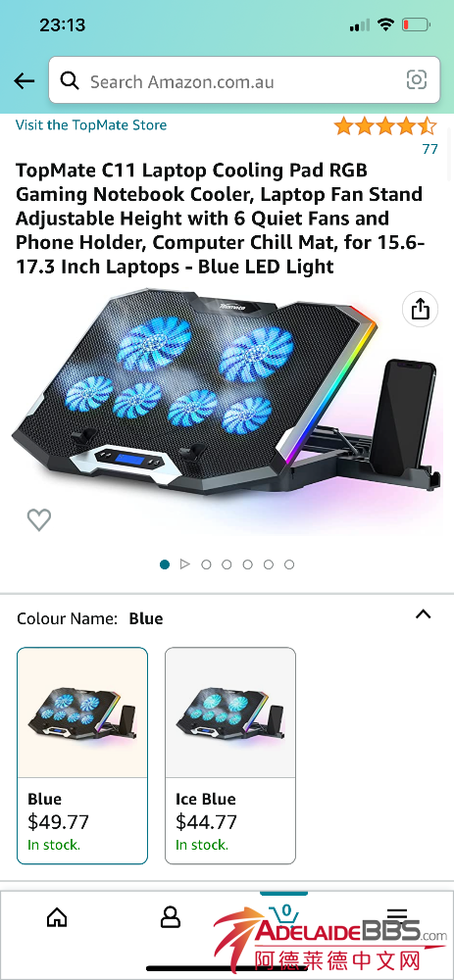The height and width of the screenshot is (980, 454).
Task: Open account profile icon
Action: pos(170,917)
